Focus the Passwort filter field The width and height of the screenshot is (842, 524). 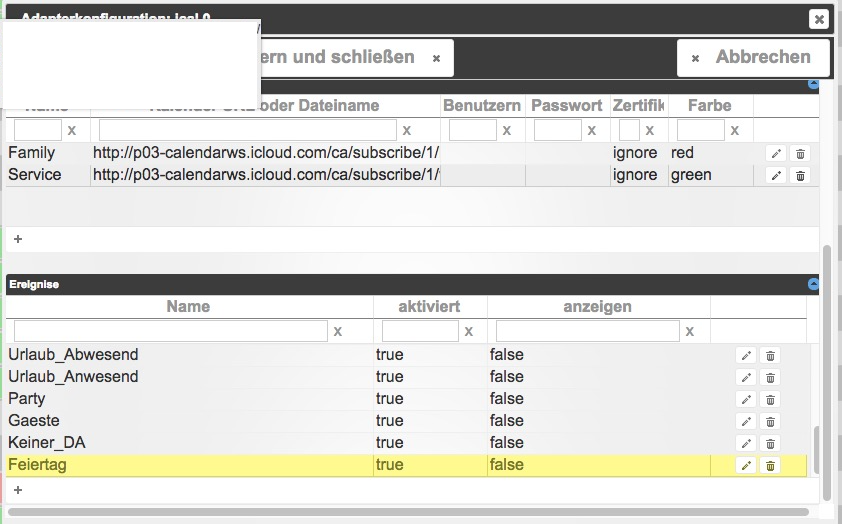point(557,130)
